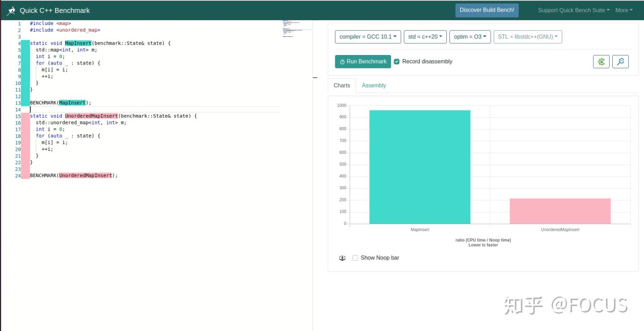Click the splitter handle between editor and results
Image resolution: width=644 pixels, height=331 pixels.
click(315, 78)
